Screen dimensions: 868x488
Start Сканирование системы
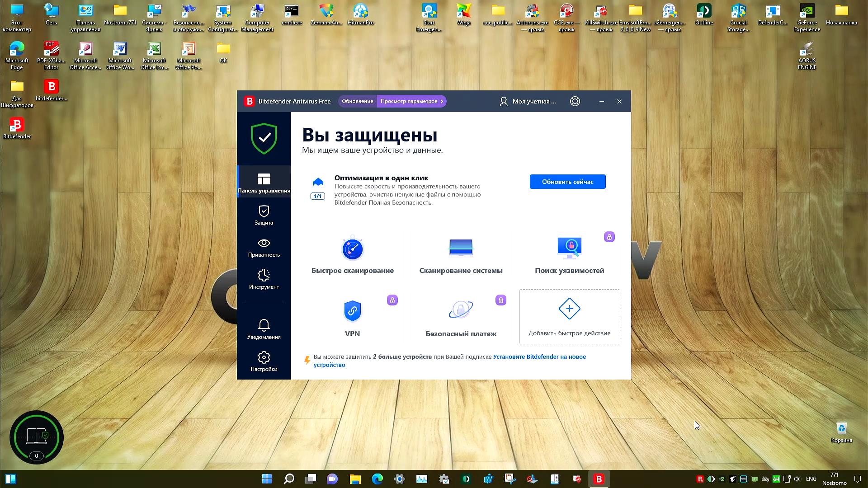(461, 255)
